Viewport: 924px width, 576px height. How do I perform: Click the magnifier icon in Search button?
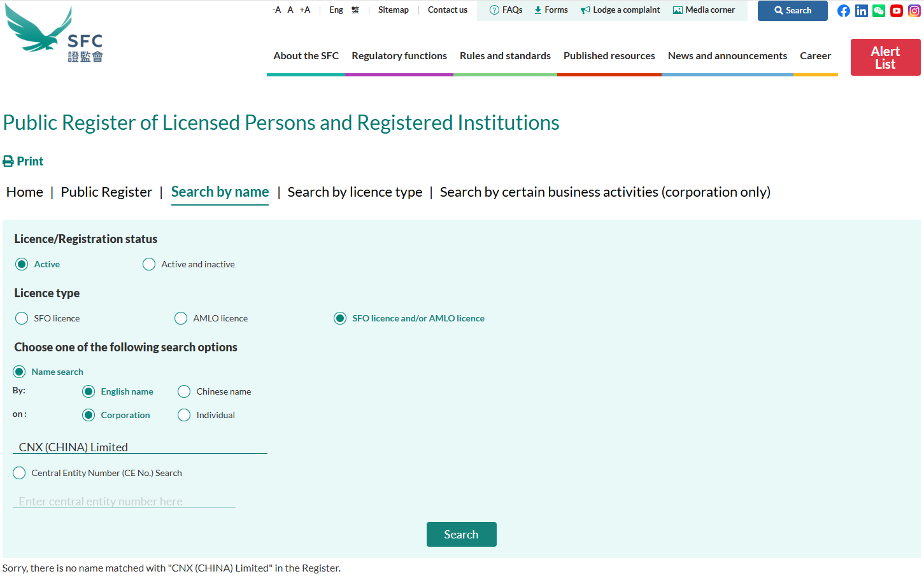click(x=779, y=10)
